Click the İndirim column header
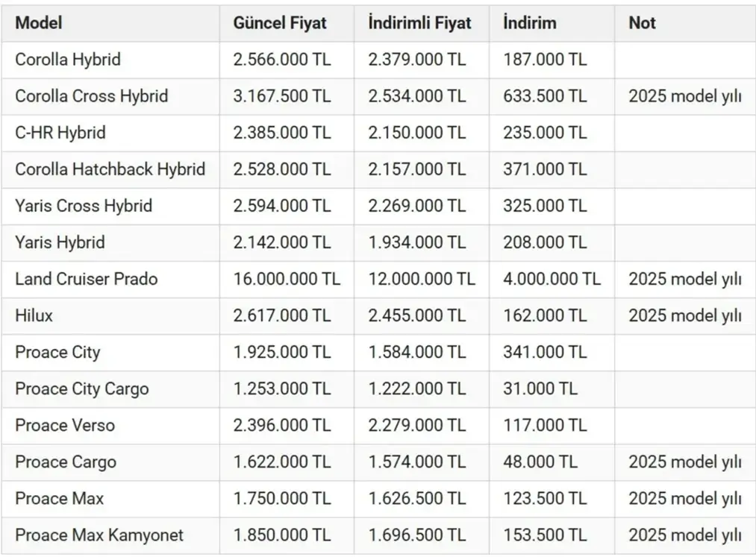Screen dimensions: 756x557 pyautogui.click(x=530, y=23)
